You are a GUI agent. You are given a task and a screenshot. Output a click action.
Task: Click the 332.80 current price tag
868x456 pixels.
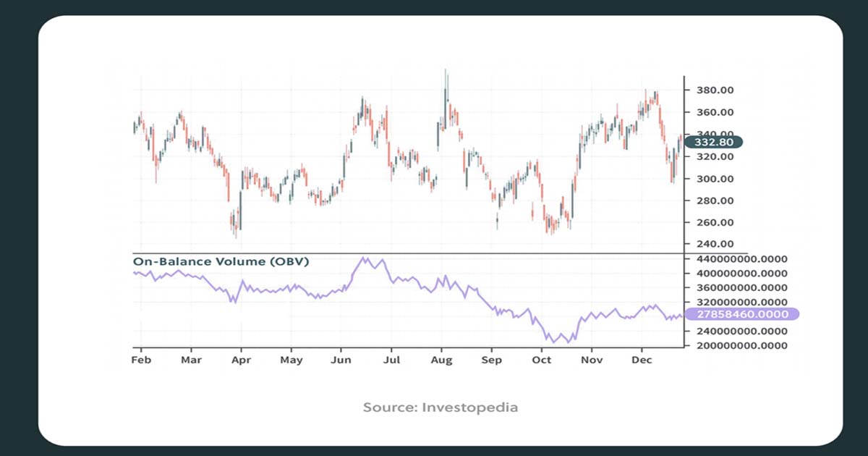pyautogui.click(x=714, y=143)
